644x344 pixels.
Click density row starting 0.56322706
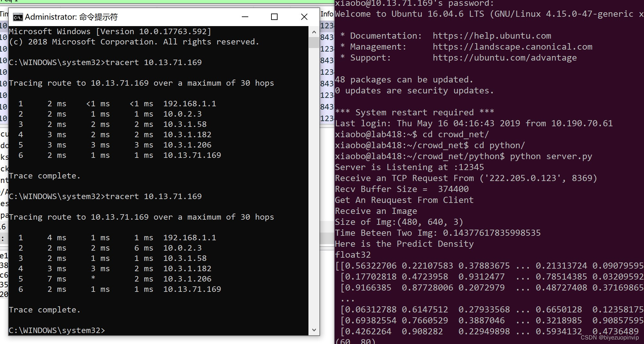pyautogui.click(x=489, y=266)
